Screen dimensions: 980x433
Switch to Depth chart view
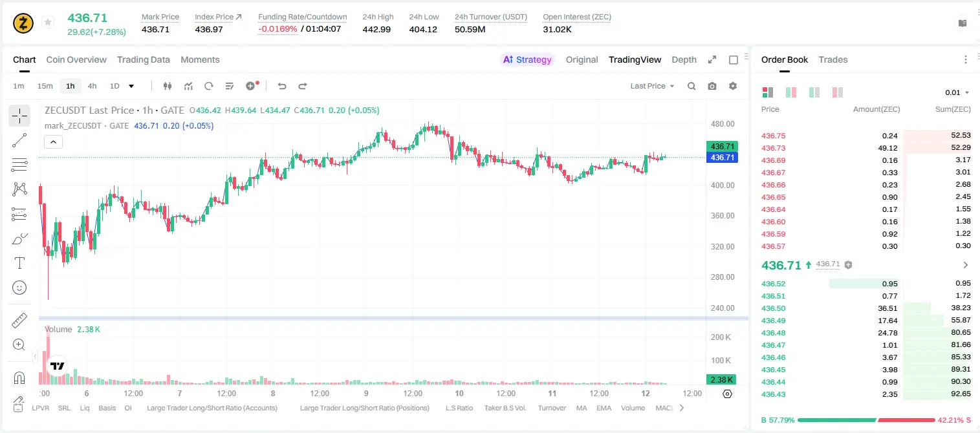tap(684, 59)
